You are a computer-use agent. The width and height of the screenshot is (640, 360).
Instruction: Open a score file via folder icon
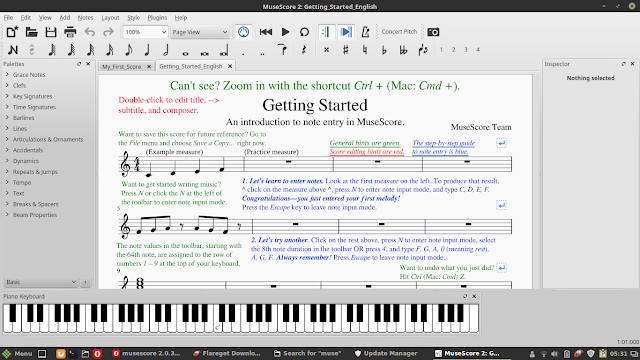31,32
